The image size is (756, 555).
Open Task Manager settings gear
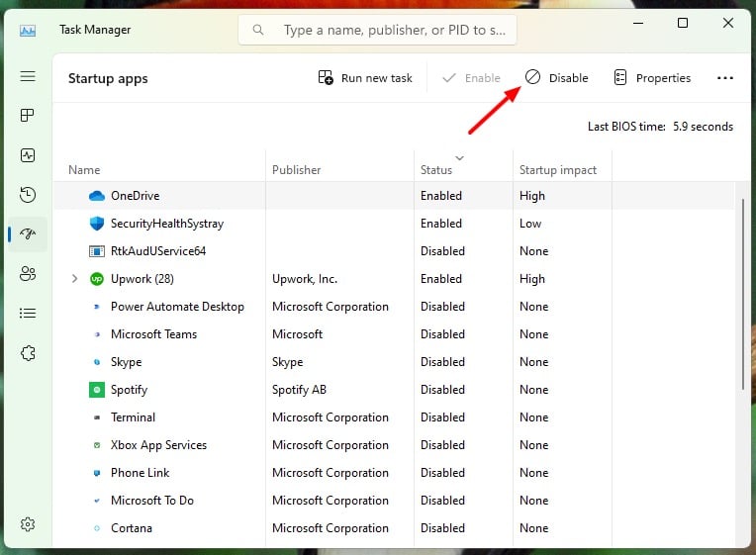[x=28, y=524]
